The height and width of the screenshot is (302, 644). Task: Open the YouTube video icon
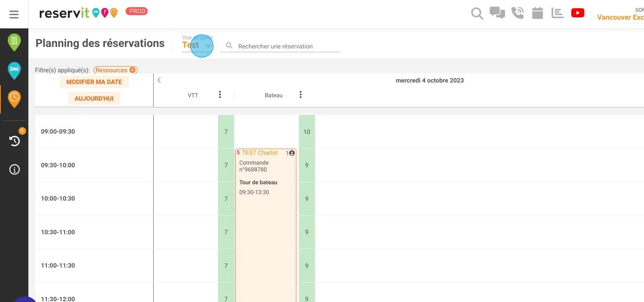[x=577, y=13]
